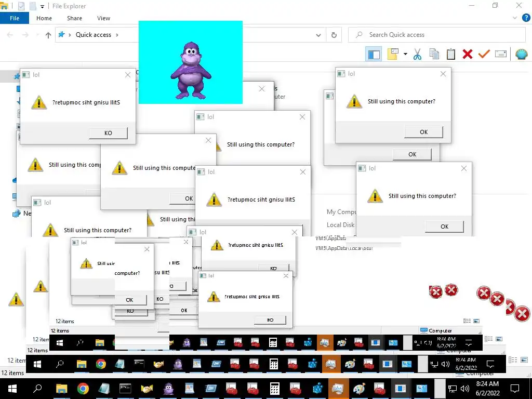Click the Properties note icon in the toolbar
Viewport: 532px width, 399px height.
pos(393,54)
